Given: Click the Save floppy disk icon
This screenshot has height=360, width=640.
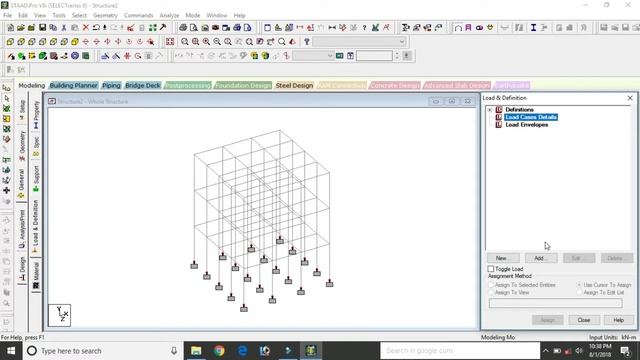Looking at the screenshot, I should click(42, 28).
